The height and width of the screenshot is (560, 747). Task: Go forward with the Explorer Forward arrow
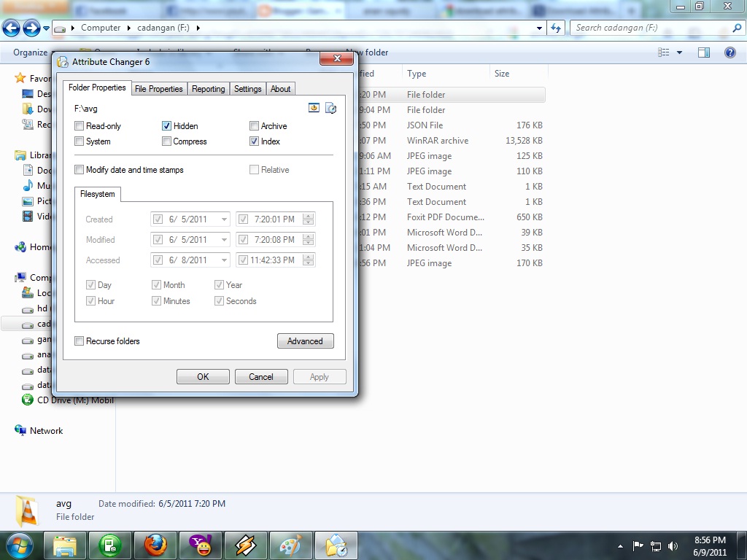click(x=31, y=28)
